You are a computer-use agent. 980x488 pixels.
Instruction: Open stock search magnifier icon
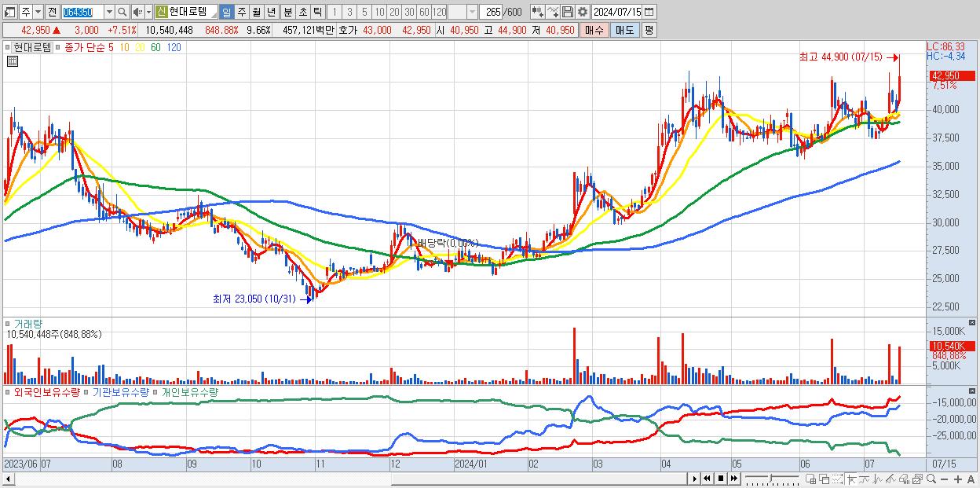pyautogui.click(x=122, y=12)
